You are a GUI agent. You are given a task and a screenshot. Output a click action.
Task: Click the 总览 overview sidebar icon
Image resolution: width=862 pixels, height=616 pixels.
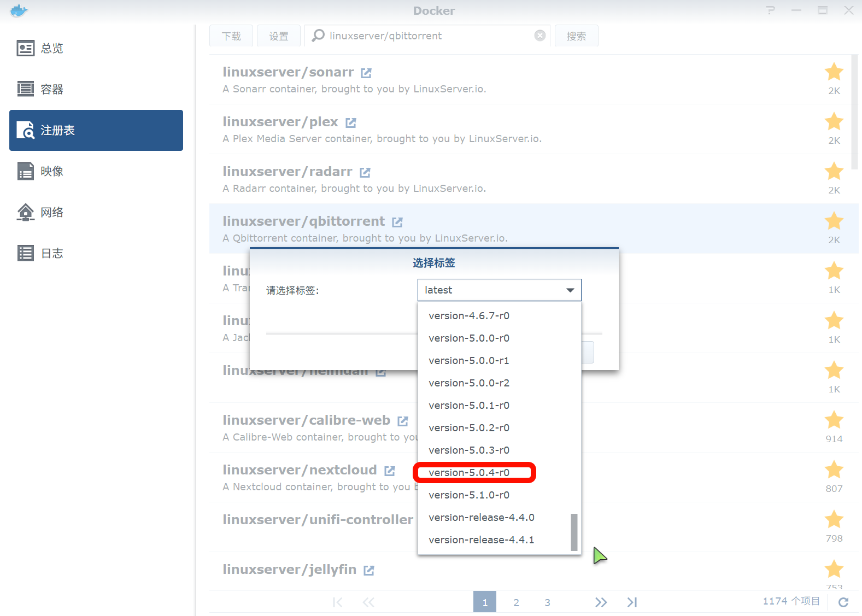point(26,48)
